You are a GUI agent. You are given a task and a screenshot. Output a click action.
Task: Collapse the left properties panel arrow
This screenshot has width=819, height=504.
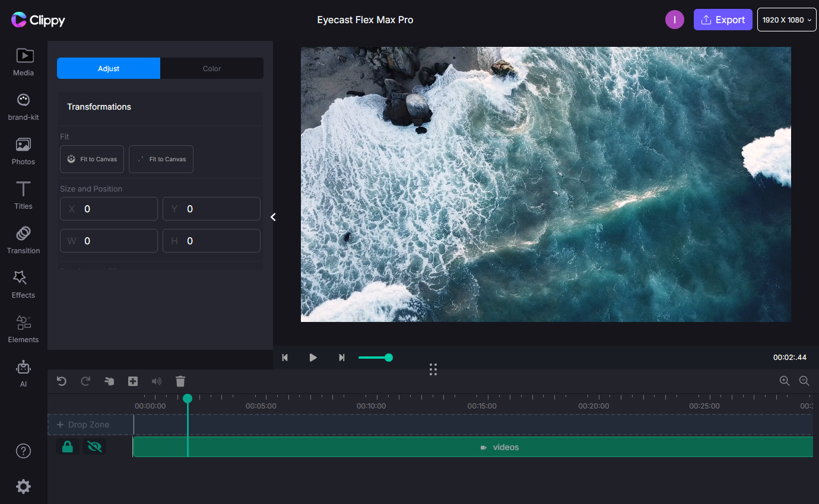pyautogui.click(x=274, y=217)
